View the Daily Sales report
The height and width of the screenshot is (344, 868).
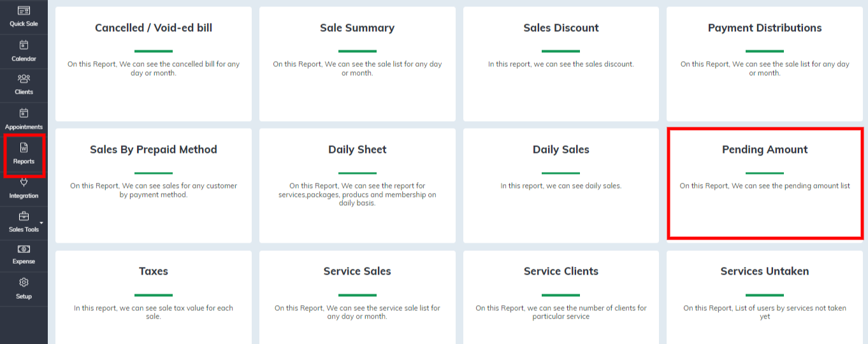point(561,185)
